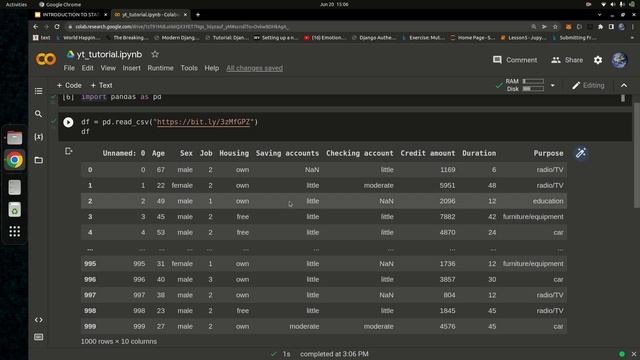Launch Chrome from the Ubuntu dock
Viewport: 640px width, 360px height.
coord(14,160)
